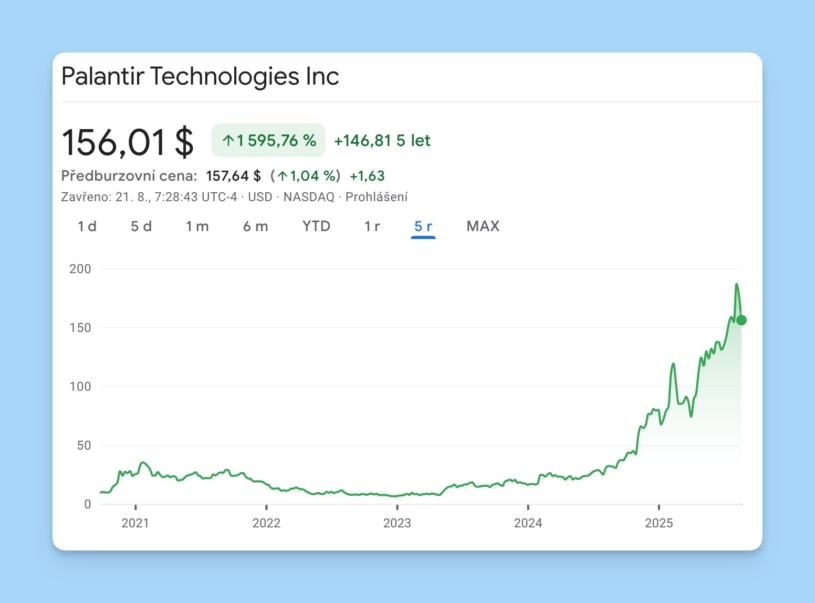Click the Palantir Technologies Inc title
This screenshot has width=815, height=603.
click(200, 75)
